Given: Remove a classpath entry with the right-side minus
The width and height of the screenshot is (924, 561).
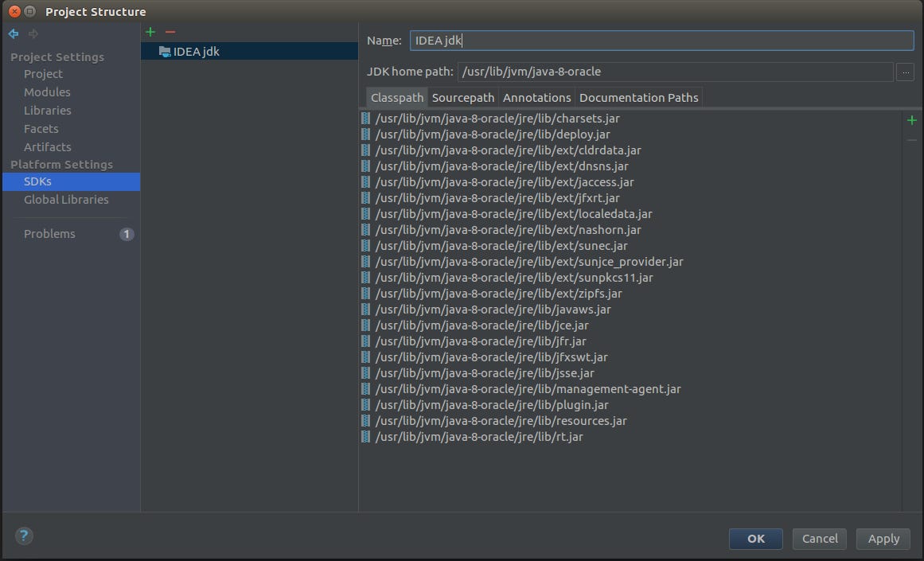Looking at the screenshot, I should [x=912, y=138].
